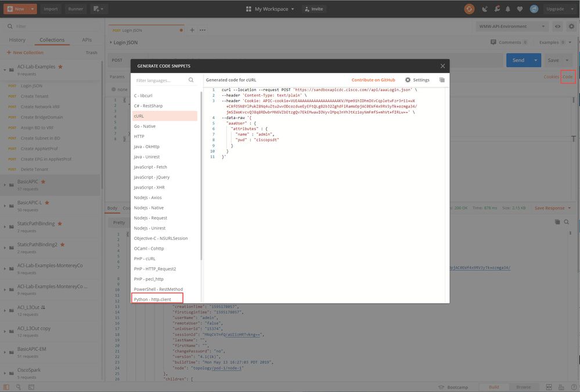580x392 pixels.
Task: Open manage environments gear icon
Action: 571,26
